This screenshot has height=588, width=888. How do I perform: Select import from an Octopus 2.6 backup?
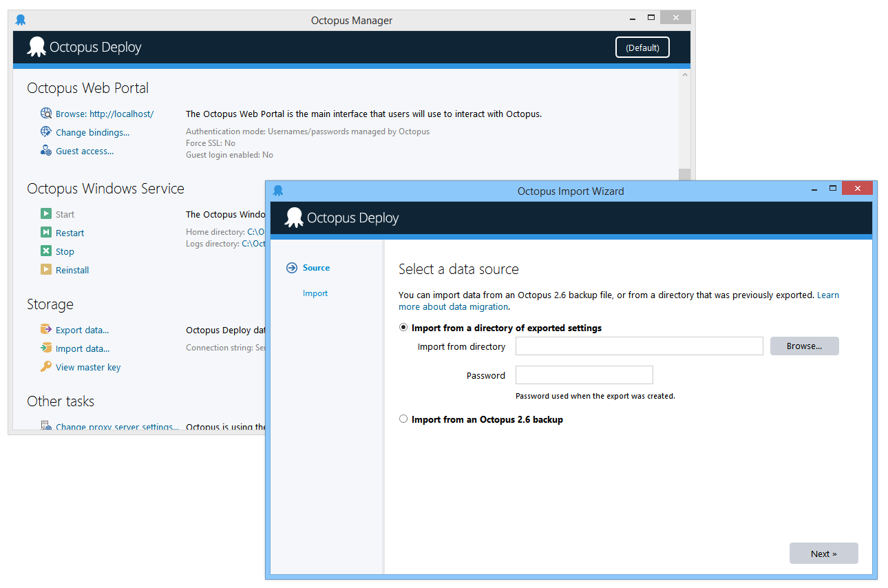(403, 419)
